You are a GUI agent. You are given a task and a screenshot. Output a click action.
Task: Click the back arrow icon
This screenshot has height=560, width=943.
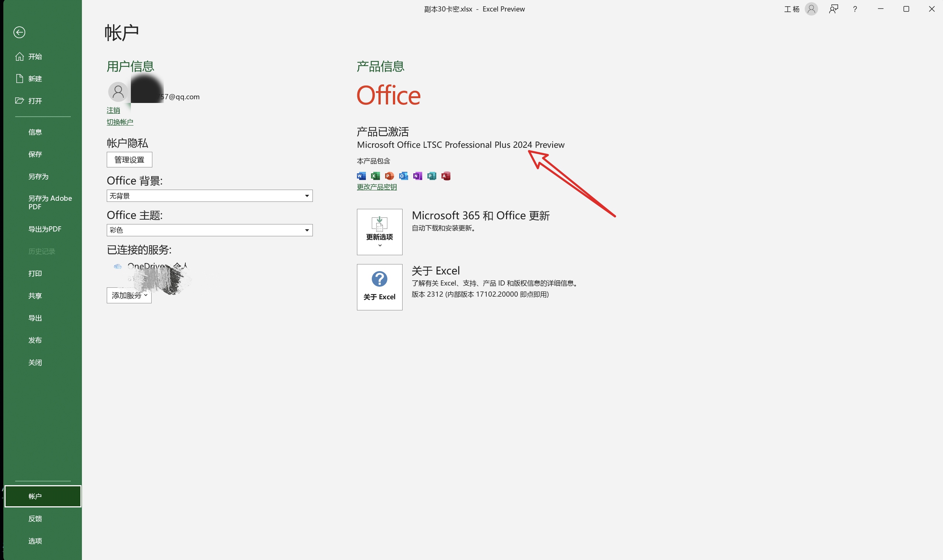click(19, 33)
